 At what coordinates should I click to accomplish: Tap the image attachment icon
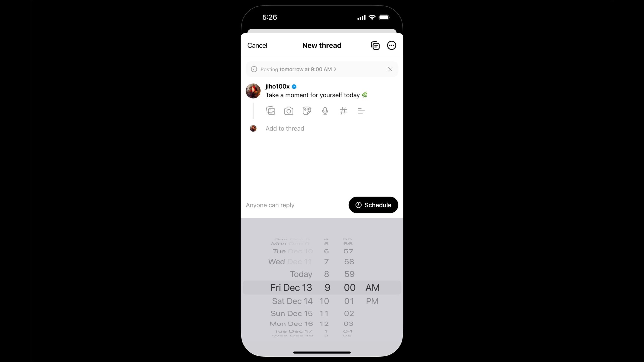click(270, 111)
